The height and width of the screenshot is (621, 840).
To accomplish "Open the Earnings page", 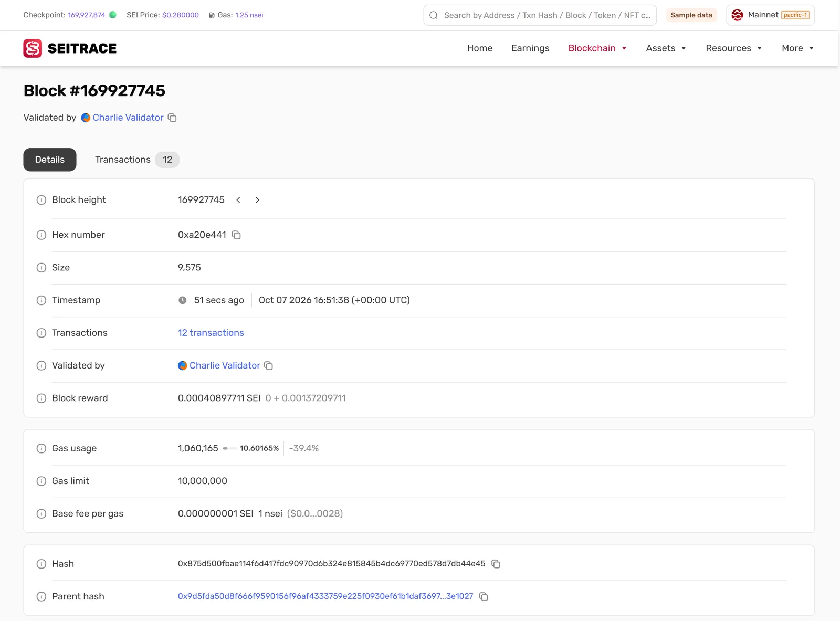I will coord(530,48).
